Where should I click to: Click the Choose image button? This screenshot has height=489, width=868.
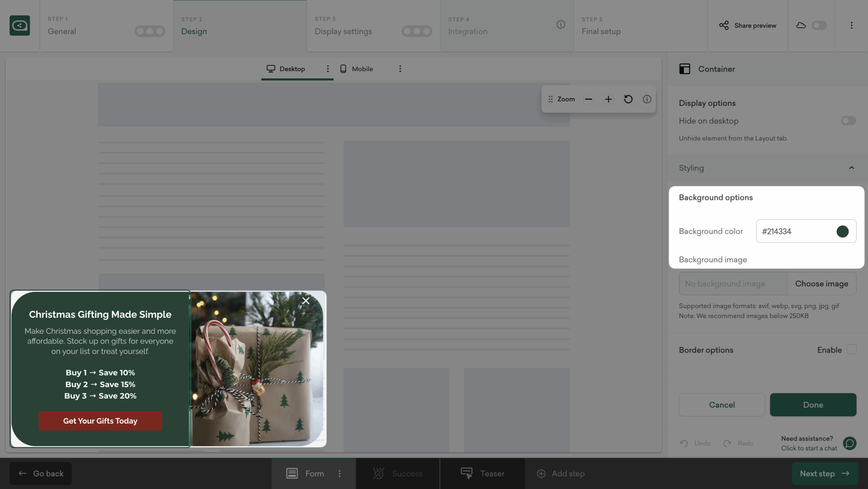822,283
